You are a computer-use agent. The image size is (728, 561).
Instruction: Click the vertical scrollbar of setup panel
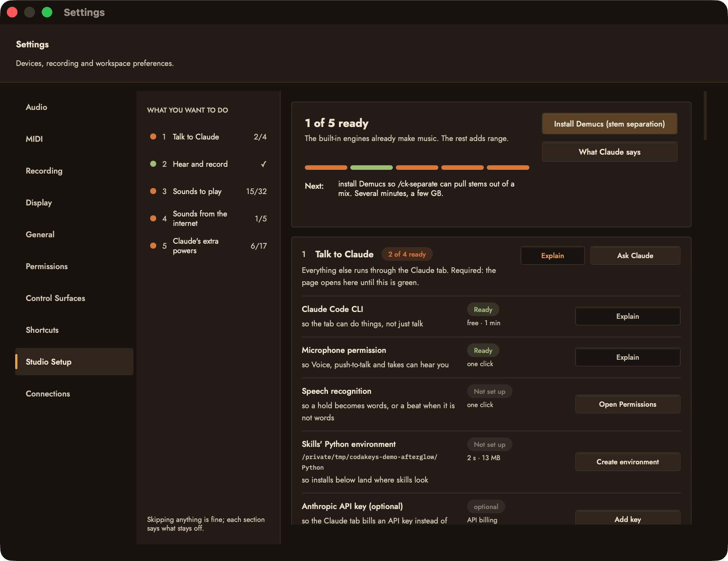705,116
